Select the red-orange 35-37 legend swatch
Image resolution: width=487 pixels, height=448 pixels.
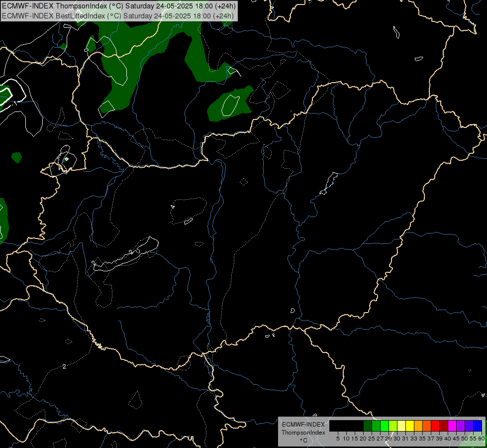427,426
